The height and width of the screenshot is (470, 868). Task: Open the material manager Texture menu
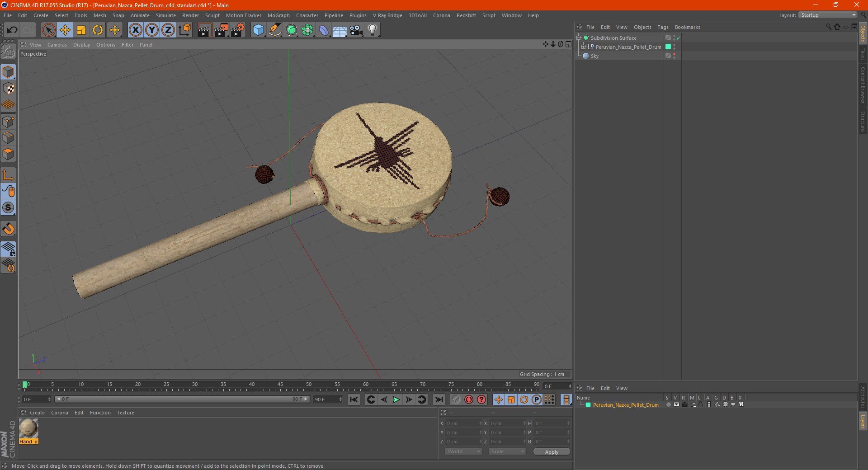click(x=125, y=413)
